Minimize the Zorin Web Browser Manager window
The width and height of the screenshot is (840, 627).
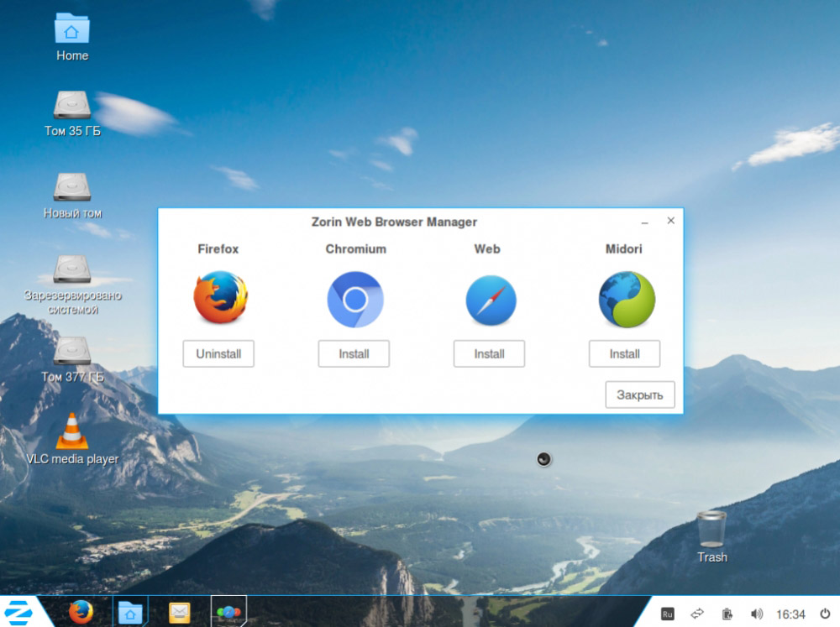click(645, 222)
